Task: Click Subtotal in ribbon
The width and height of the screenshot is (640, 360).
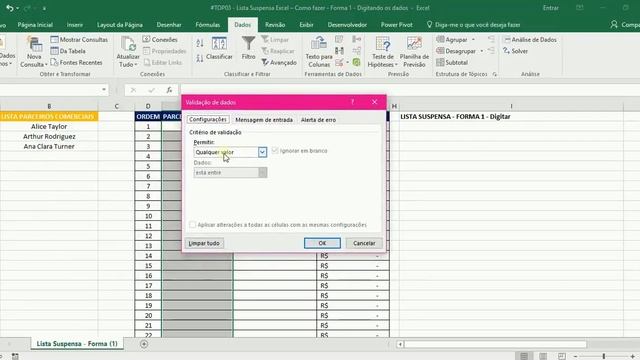Action: coord(452,62)
